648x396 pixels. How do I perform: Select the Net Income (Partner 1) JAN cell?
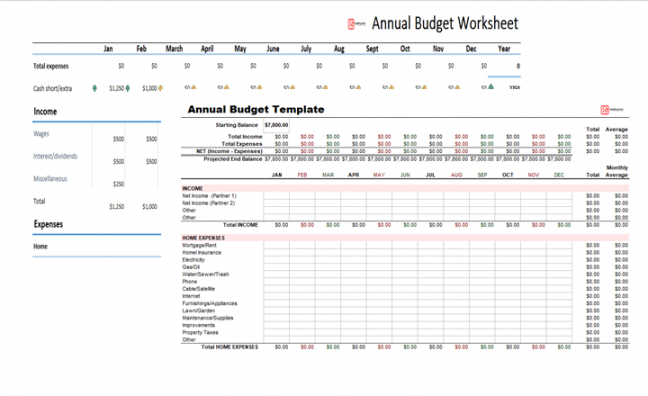tap(276, 196)
